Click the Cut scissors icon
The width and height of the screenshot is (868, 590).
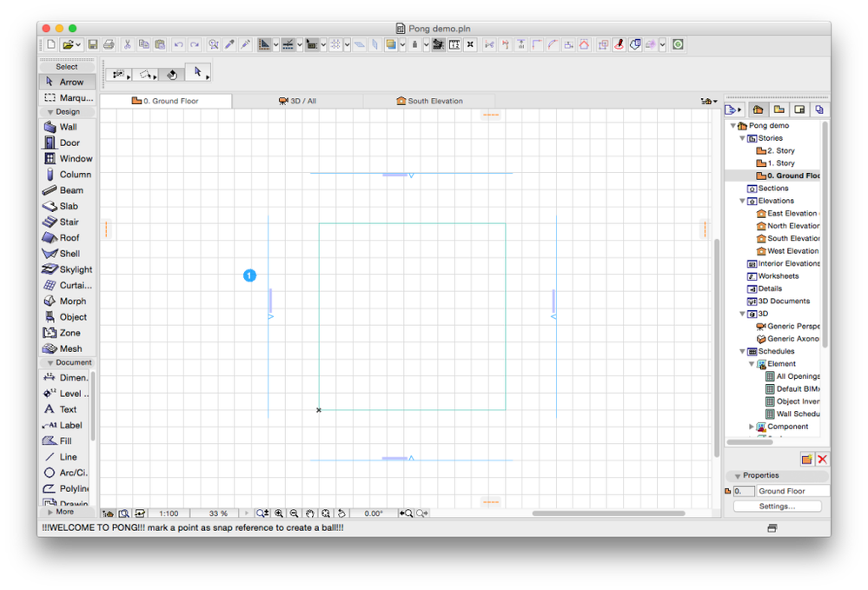(x=128, y=44)
